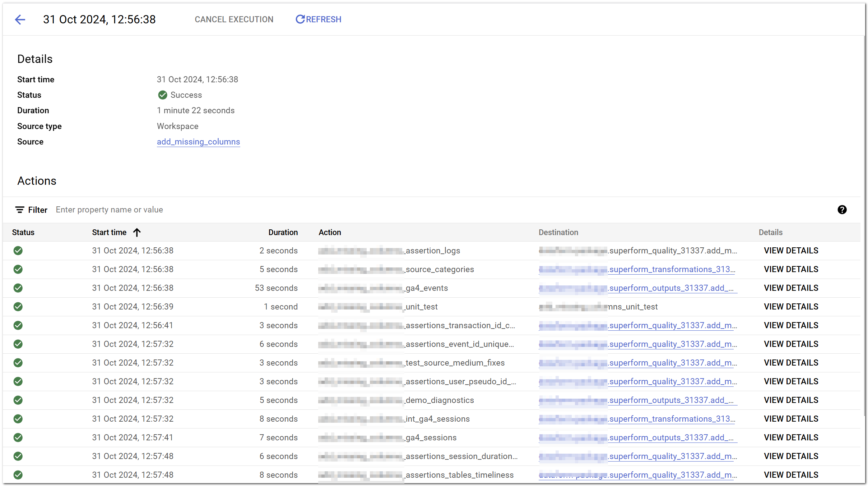Viewport: 868px width, 486px height.
Task: Open destination link for the 12:57:41 ga4_sessions row
Action: 637,437
